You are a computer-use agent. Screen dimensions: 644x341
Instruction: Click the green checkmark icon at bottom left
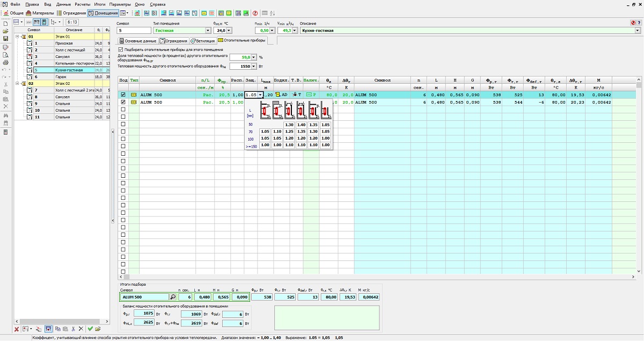90,329
